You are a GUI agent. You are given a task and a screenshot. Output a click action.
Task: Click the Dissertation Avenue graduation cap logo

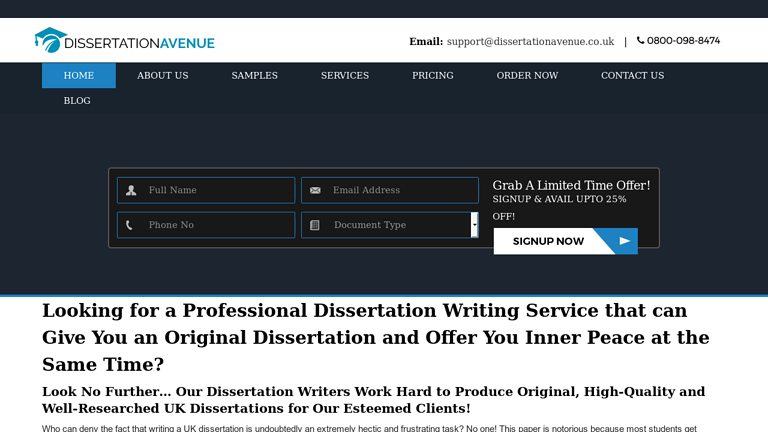pos(50,41)
